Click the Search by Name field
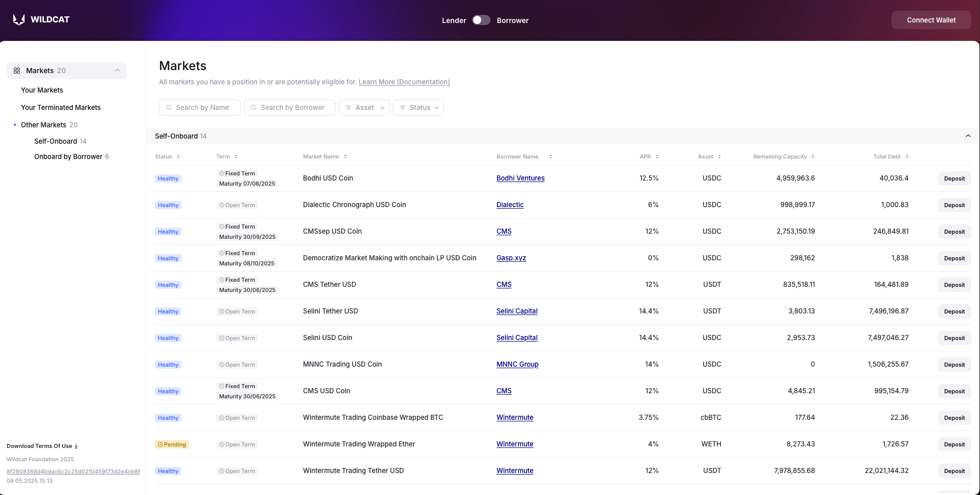 (x=200, y=107)
